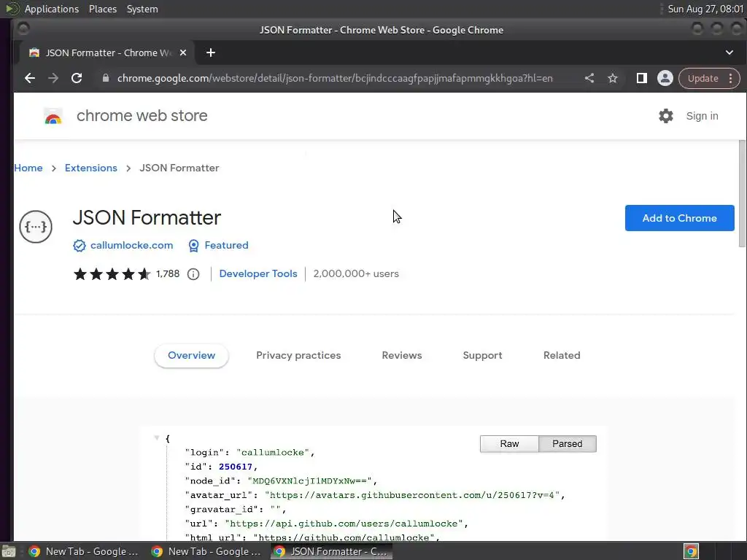
Task: Open a new tab with plus button
Action: tap(211, 52)
